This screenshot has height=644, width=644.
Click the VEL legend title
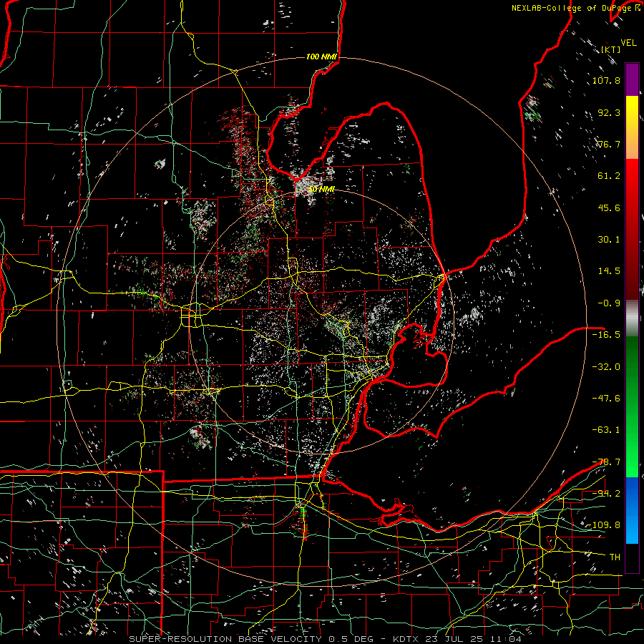pyautogui.click(x=628, y=43)
